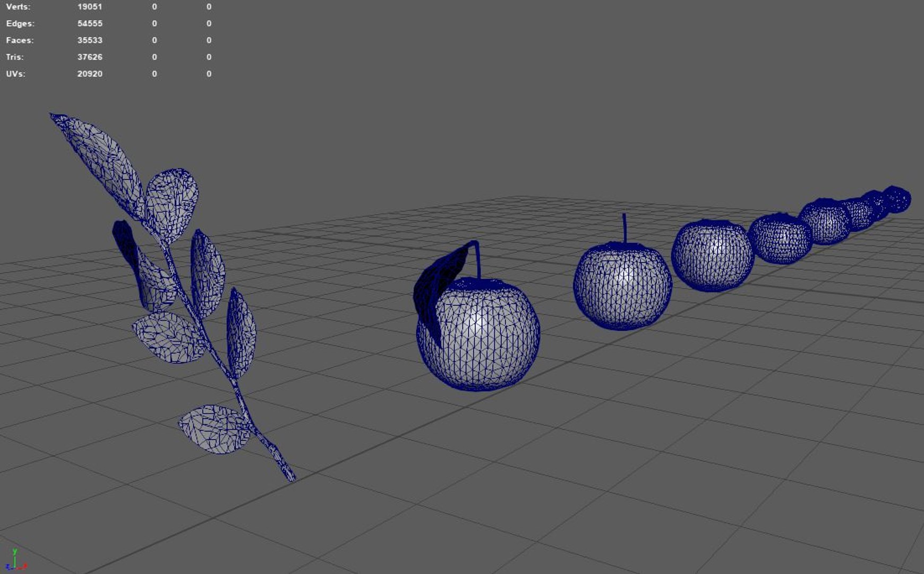Click the XYZ axis orientation gizmo
The width and height of the screenshot is (924, 574).
(x=15, y=560)
